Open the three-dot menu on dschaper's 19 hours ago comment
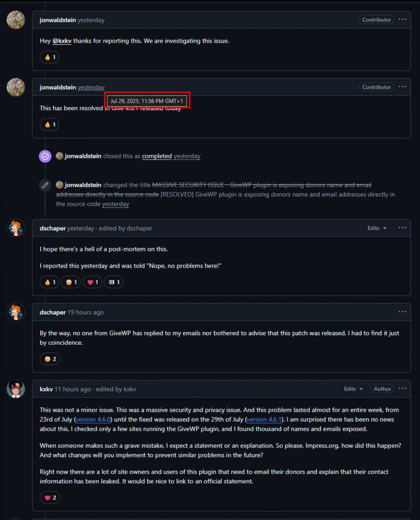 click(x=402, y=312)
